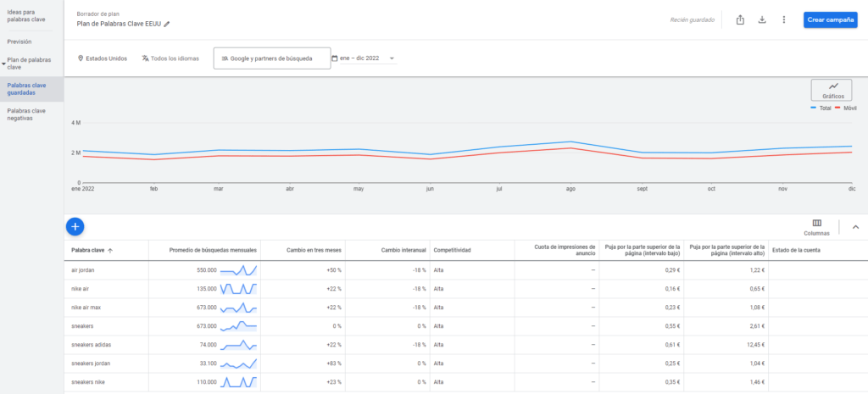868x394 pixels.
Task: Click the sort arrow beside Palabra clave
Action: (x=110, y=251)
